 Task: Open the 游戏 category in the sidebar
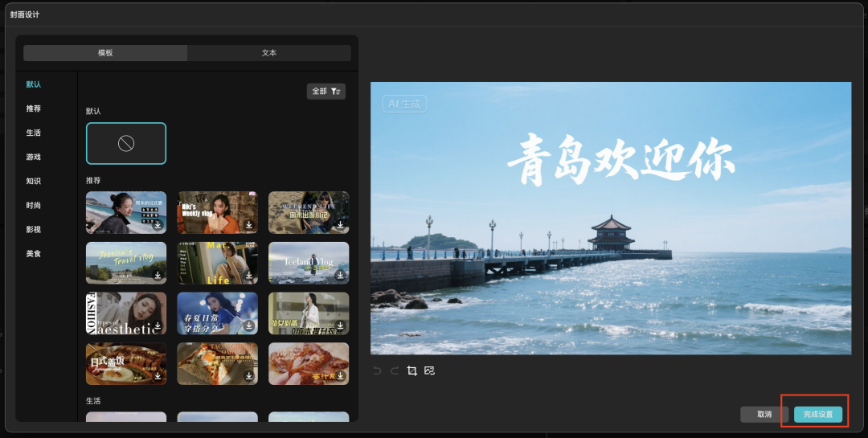33,157
